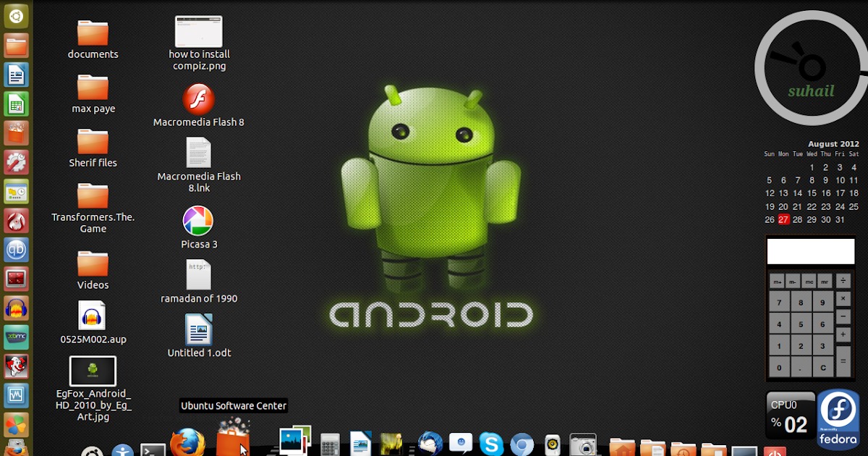Click the C clear key on calculator
This screenshot has width=868, height=456.
pyautogui.click(x=823, y=368)
